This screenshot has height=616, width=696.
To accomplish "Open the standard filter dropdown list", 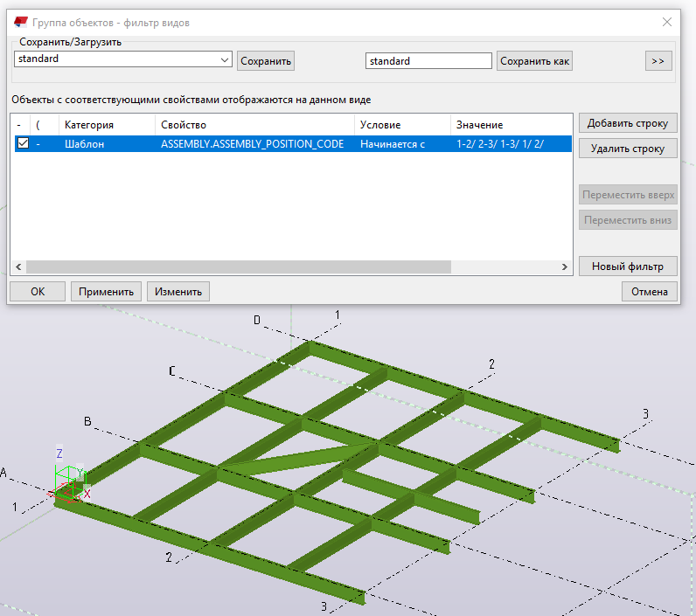I will (225, 60).
